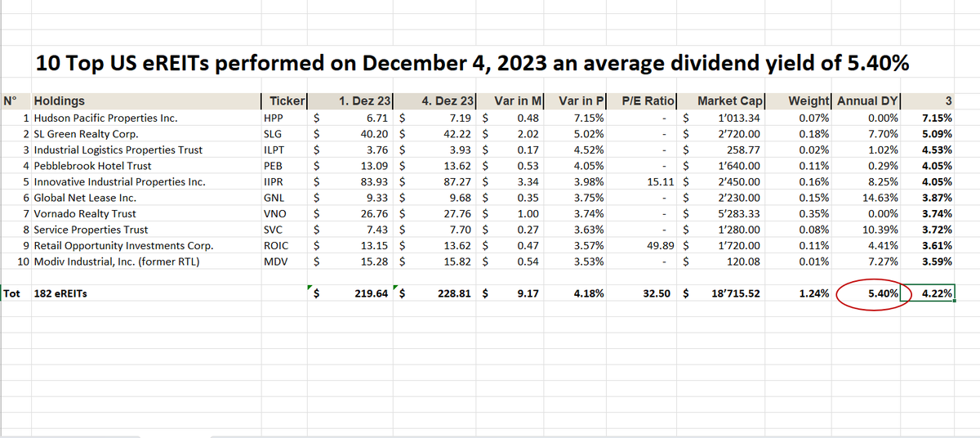Select the 83.93 price for IIPR
The width and height of the screenshot is (980, 438).
pos(375,181)
